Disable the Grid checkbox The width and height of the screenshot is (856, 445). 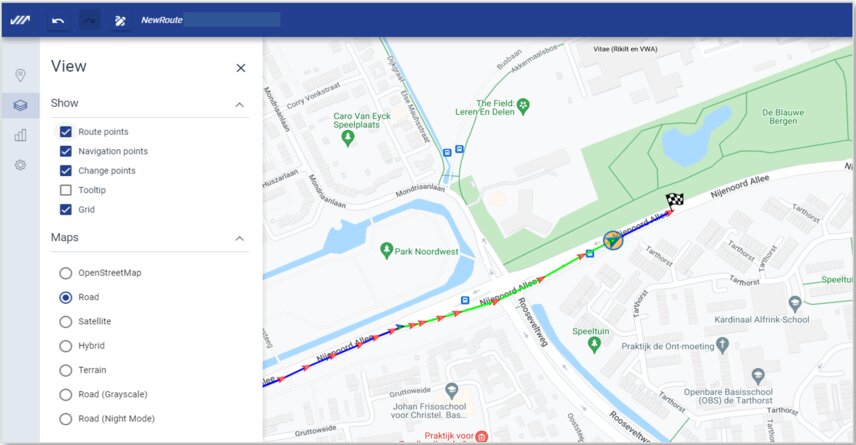(x=66, y=210)
